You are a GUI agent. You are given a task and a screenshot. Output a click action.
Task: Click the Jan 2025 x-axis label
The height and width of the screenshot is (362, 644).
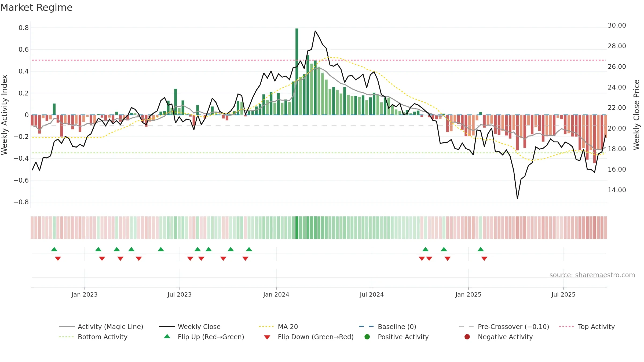click(468, 294)
